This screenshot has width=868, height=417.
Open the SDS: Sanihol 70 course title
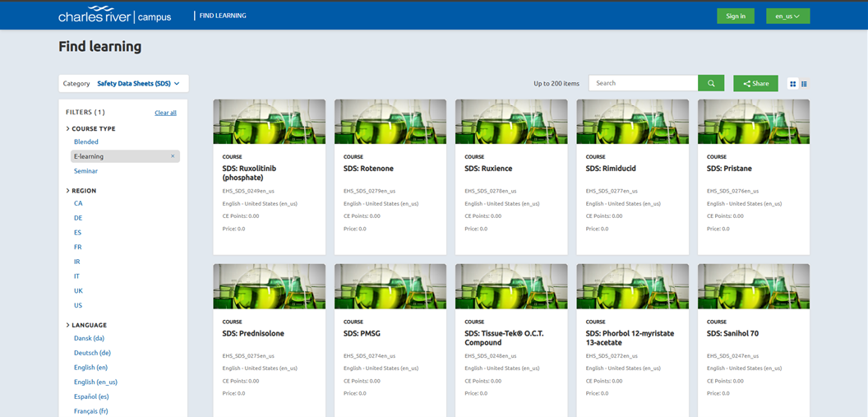pyautogui.click(x=732, y=333)
